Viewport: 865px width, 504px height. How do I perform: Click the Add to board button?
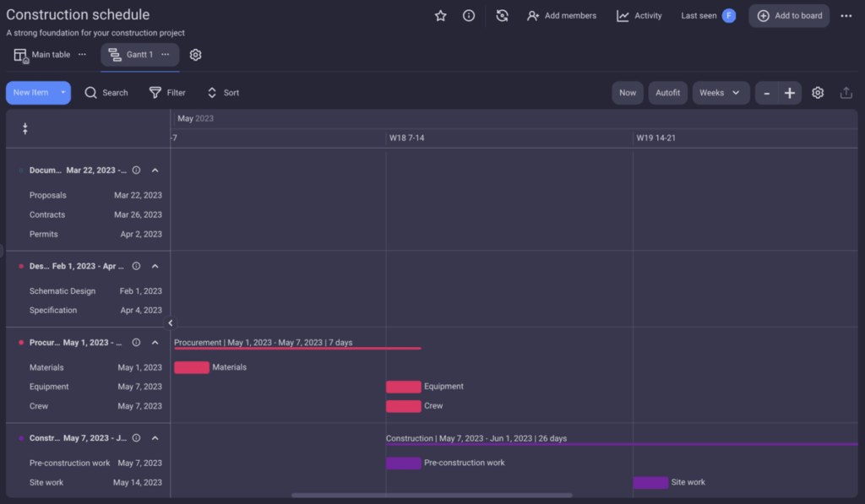coord(789,16)
